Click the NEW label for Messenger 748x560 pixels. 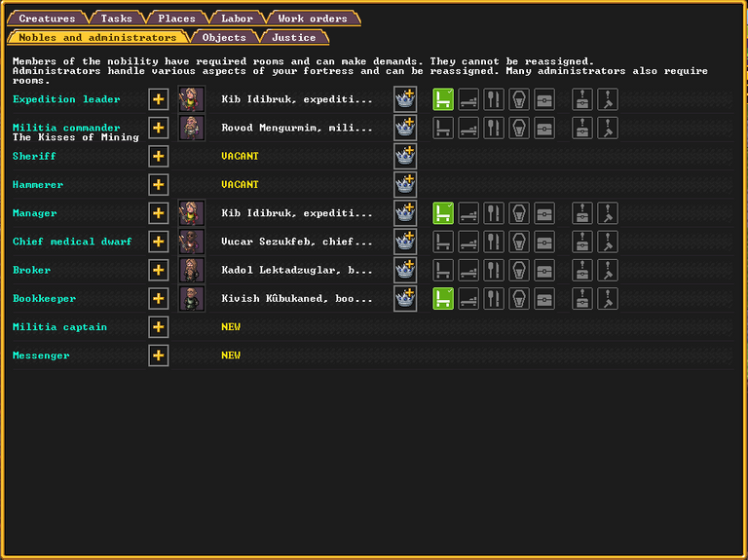point(231,355)
